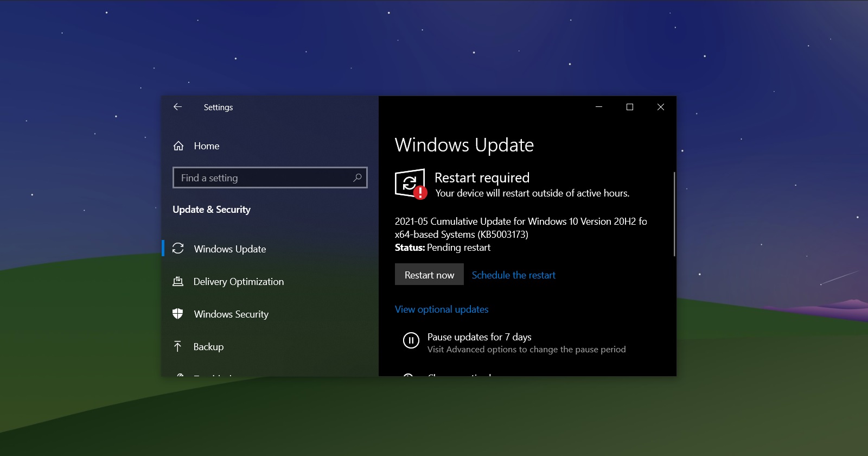Click the magnifier search icon
The image size is (868, 456).
click(x=357, y=178)
